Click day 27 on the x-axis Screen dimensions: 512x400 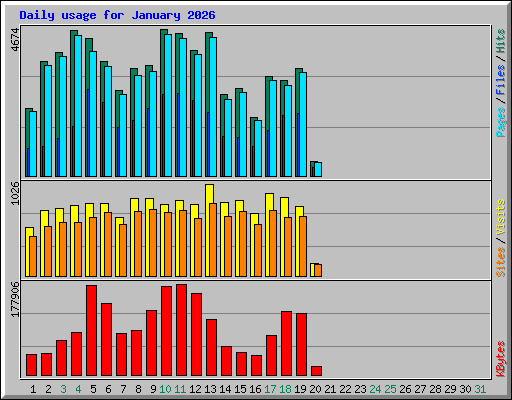coord(420,389)
